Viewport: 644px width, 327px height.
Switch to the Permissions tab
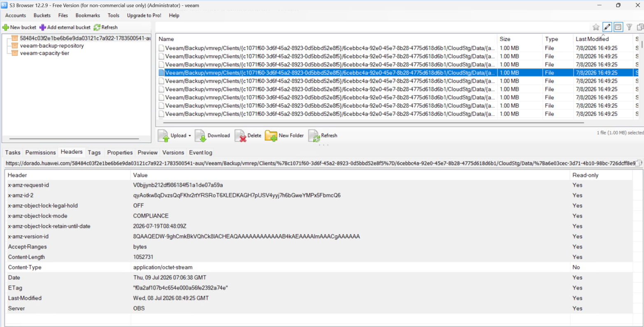coord(40,153)
